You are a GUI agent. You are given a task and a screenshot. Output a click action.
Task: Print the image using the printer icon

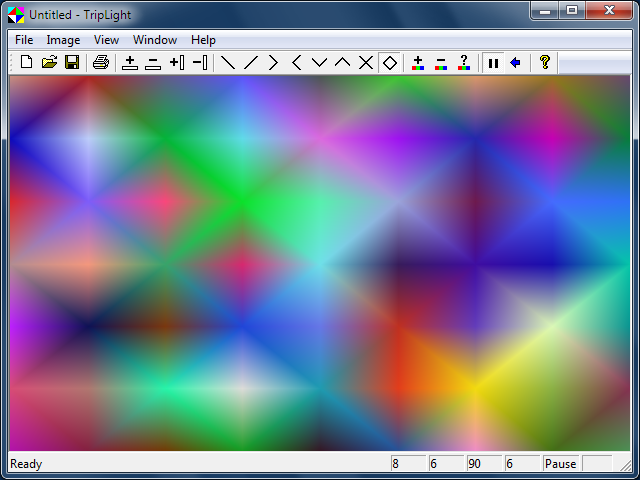click(x=100, y=63)
